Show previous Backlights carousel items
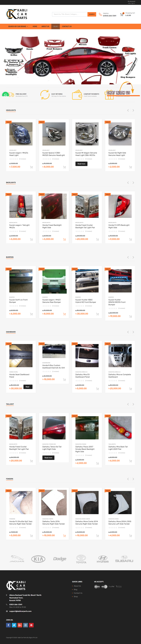Viewport: 141px width, 644px height. click(x=128, y=183)
